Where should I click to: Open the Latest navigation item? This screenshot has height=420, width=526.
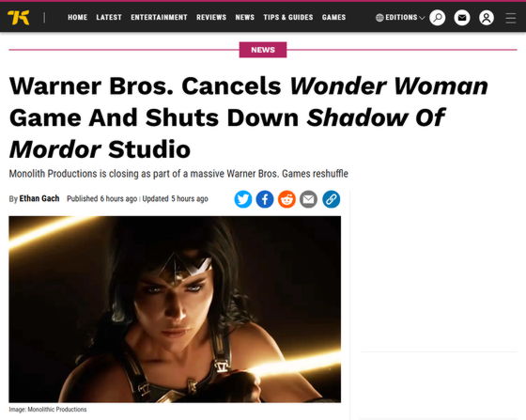tap(109, 18)
